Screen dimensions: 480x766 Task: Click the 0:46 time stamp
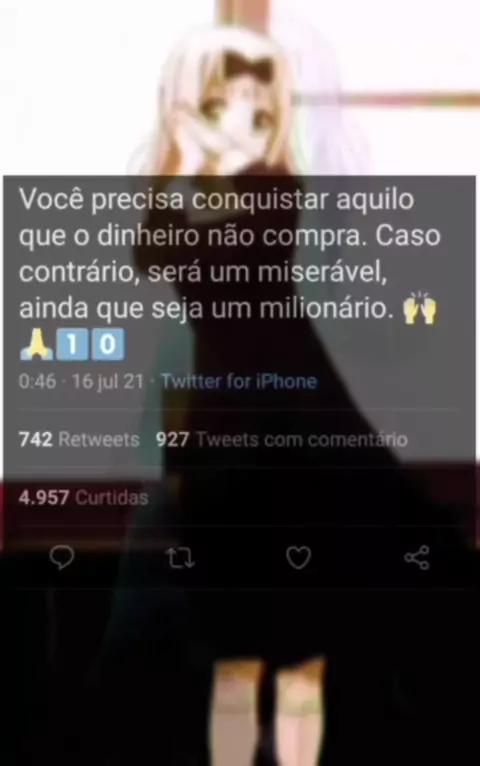[37, 381]
